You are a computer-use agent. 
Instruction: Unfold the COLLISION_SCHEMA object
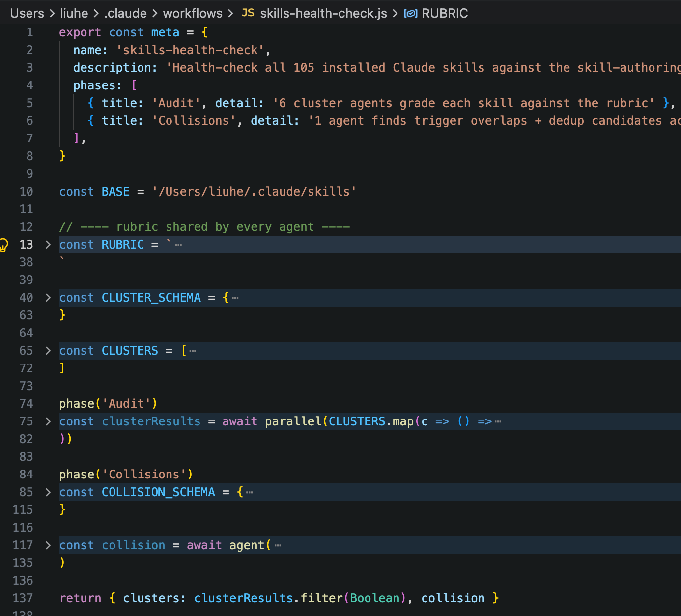48,492
